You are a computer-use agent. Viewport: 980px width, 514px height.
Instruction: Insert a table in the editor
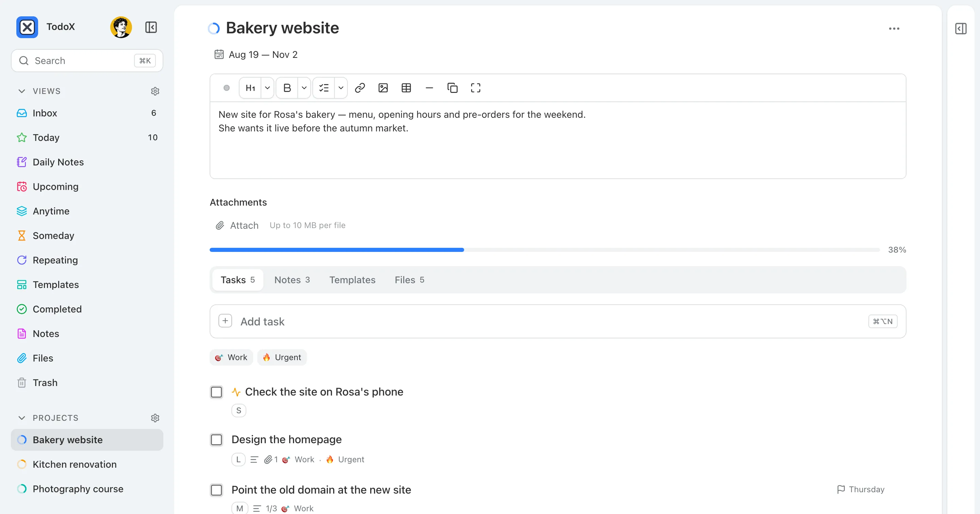[406, 88]
